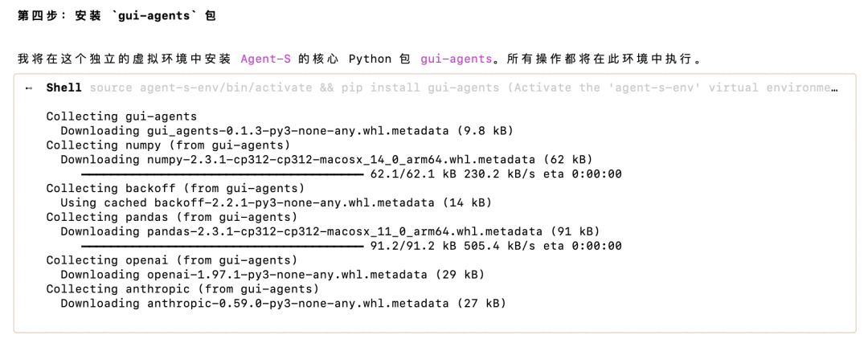Select the Using cached backoff-2.2.1 line
Viewport: 868px width, 339px height.
[276, 202]
